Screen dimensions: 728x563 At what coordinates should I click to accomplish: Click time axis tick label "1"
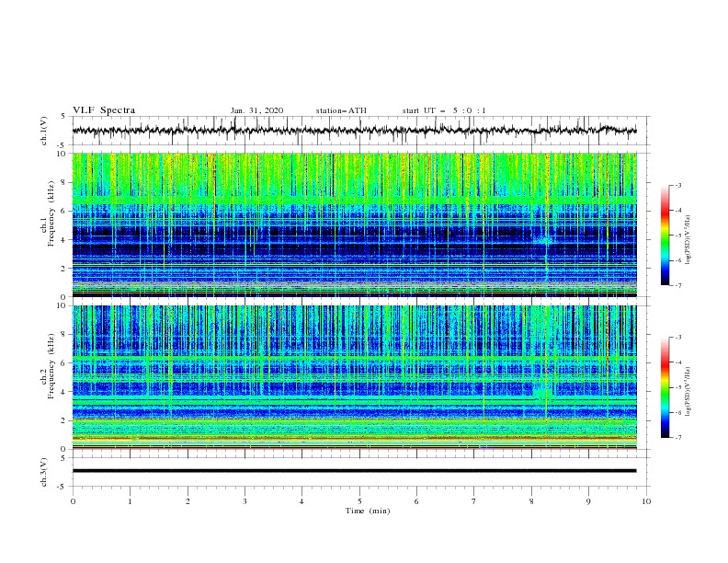(130, 501)
